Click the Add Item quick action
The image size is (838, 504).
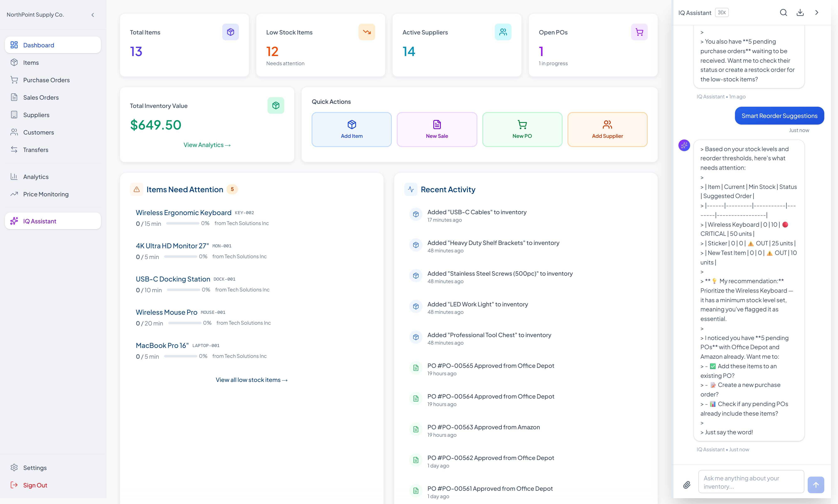click(351, 129)
